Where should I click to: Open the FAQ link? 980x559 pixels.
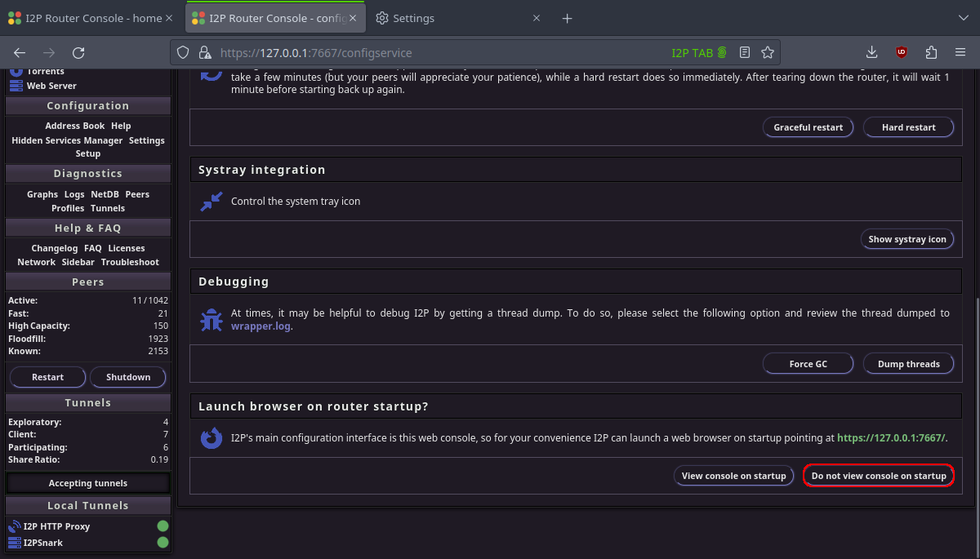point(93,248)
